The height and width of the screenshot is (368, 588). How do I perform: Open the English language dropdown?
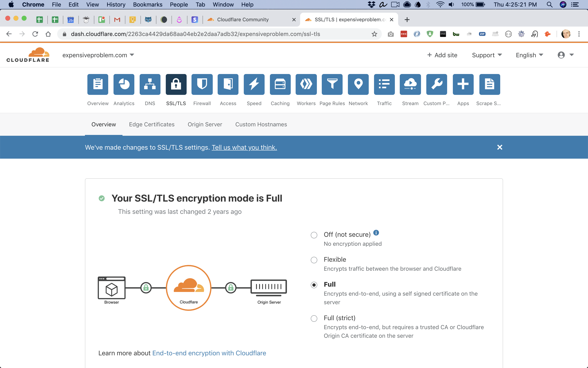click(529, 55)
